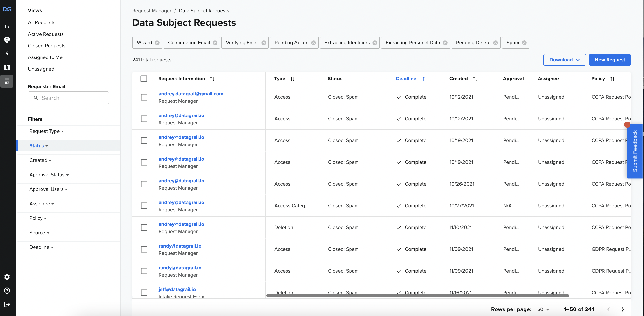Open the lightning bolt sidebar icon
The height and width of the screenshot is (316, 644).
(7, 54)
